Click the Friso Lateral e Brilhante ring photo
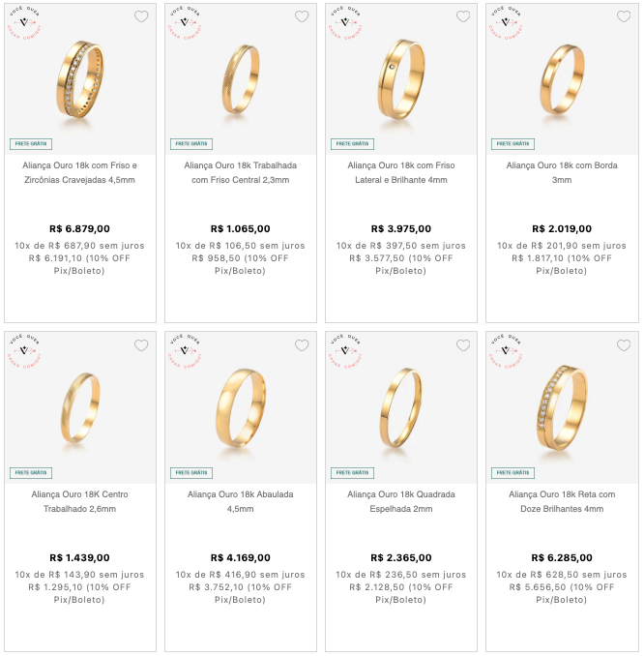This screenshot has width=644, height=656. click(x=401, y=79)
